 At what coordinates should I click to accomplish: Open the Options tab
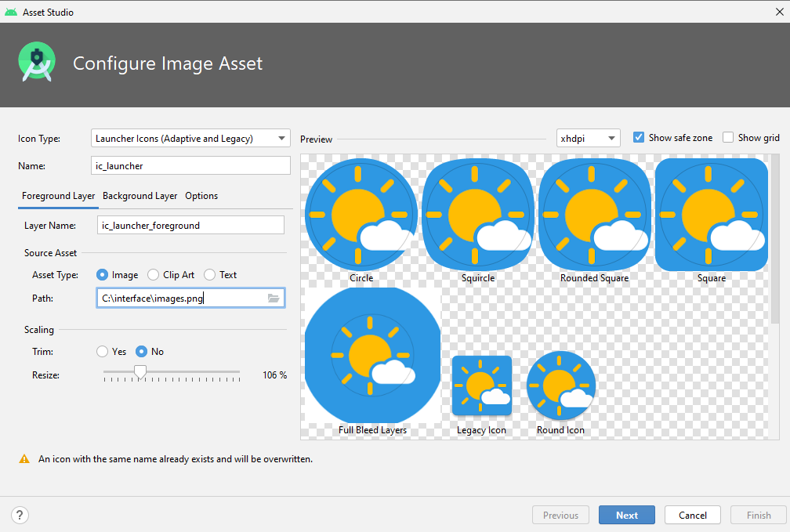click(x=201, y=196)
